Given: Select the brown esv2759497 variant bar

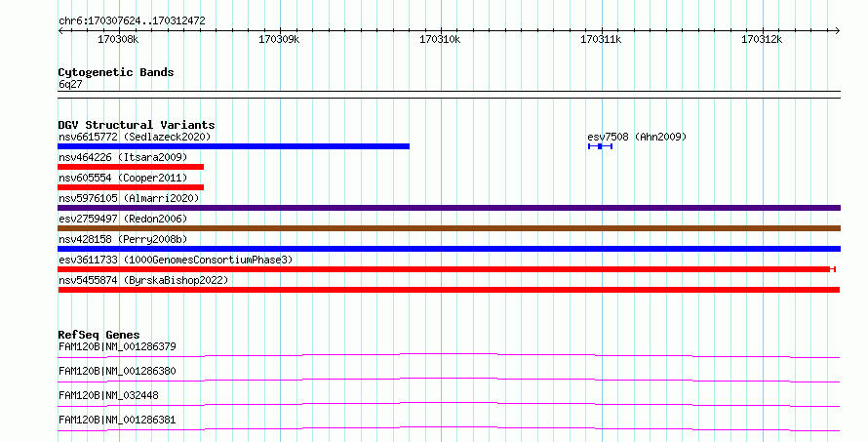Looking at the screenshot, I should (449, 228).
